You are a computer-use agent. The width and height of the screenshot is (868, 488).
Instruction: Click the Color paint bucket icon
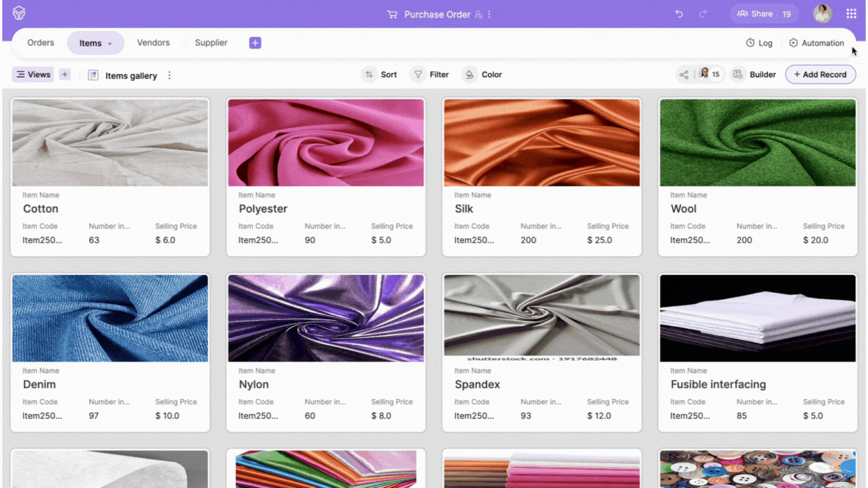tap(469, 74)
